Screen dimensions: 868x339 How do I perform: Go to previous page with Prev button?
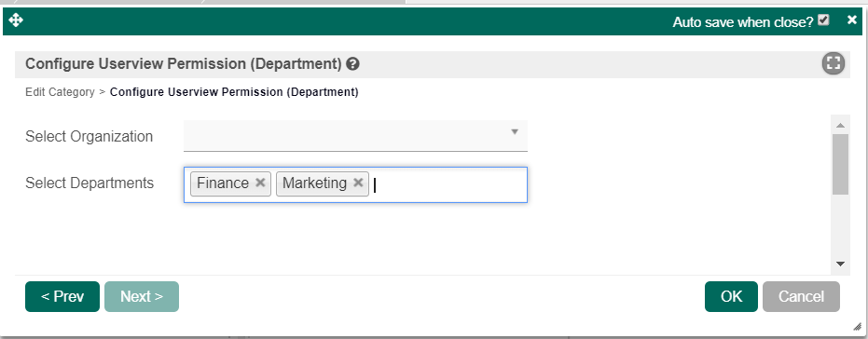pyautogui.click(x=62, y=296)
